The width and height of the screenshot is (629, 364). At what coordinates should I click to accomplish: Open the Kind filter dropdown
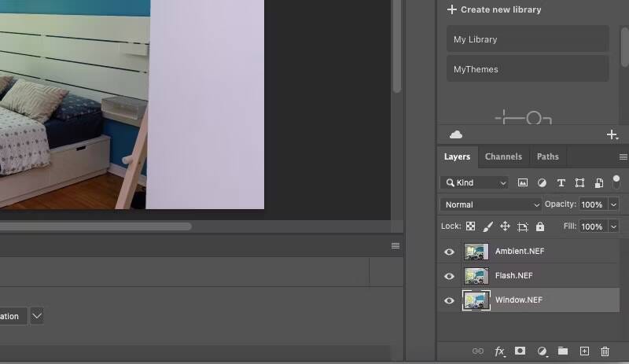pos(476,182)
